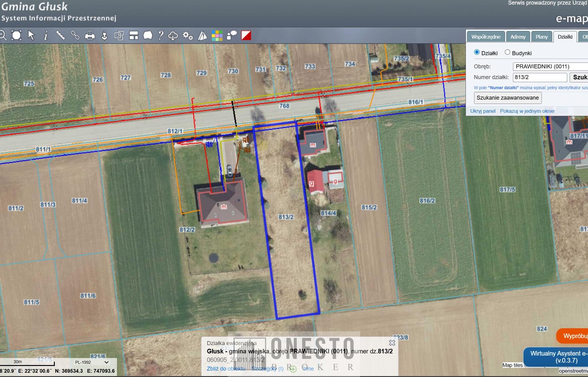Viewport: 588px width, 377px height.
Task: Click the Szukanie zaawansowane button
Action: coord(507,98)
